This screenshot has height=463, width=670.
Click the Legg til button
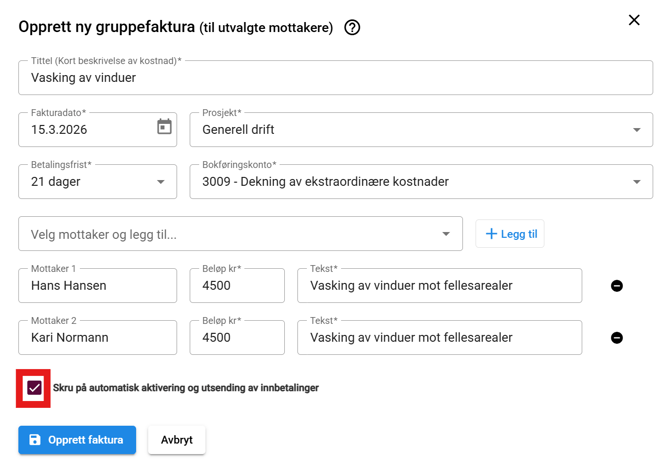(510, 234)
